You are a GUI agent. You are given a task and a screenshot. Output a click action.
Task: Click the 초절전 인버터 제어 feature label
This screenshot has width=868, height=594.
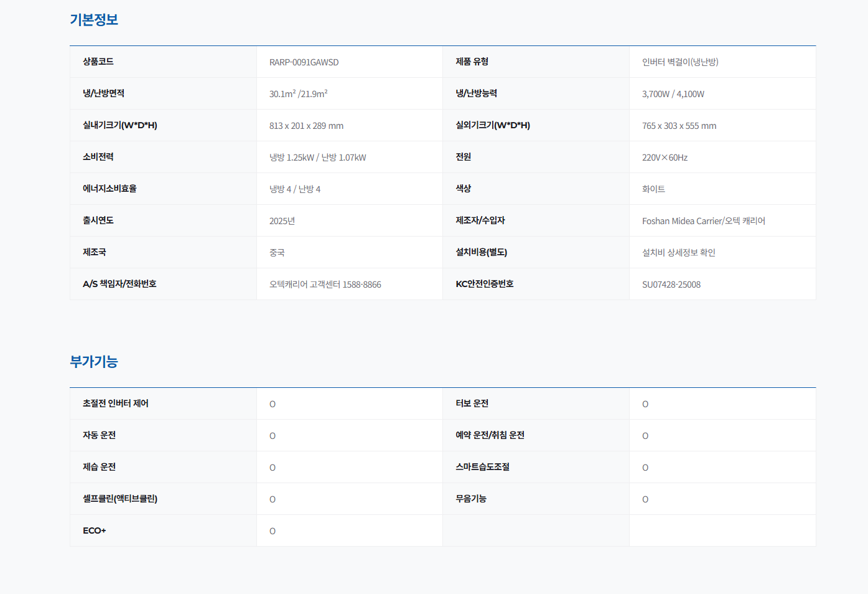pos(115,403)
